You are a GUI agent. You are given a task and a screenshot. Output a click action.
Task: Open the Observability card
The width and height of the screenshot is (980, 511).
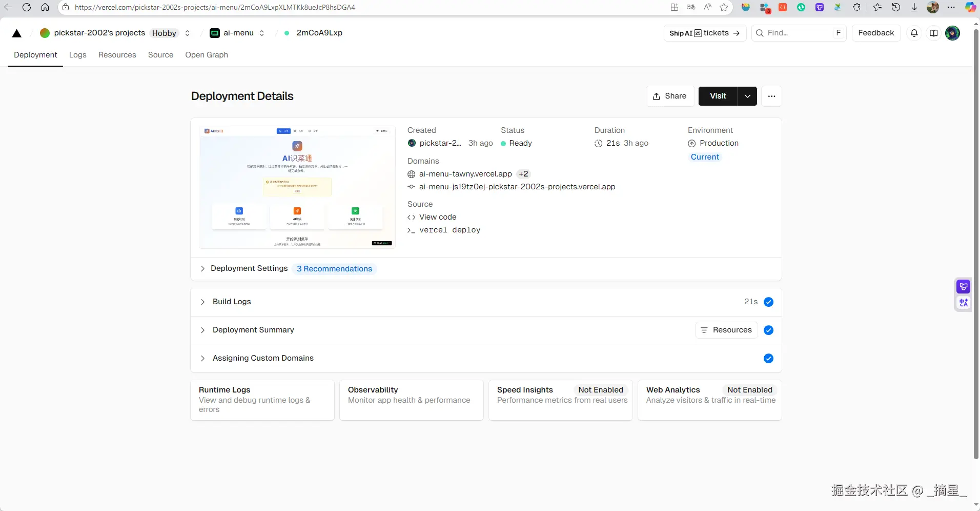click(412, 400)
